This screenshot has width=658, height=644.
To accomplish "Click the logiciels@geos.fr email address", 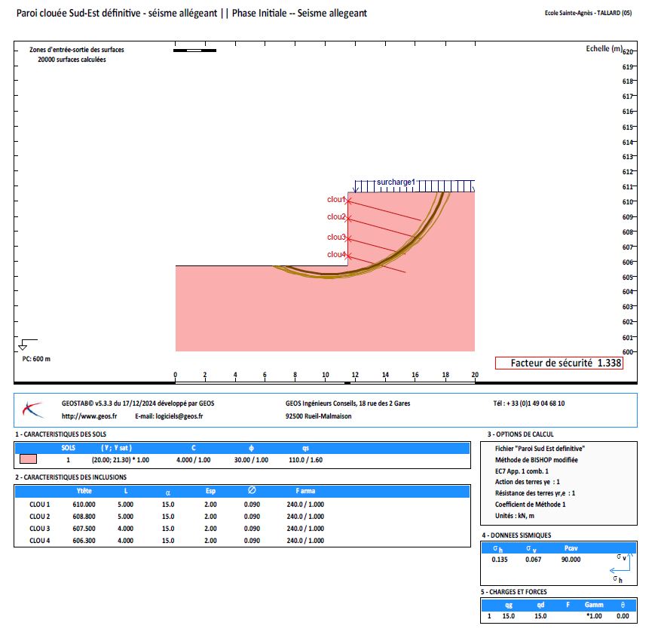I will [170, 416].
